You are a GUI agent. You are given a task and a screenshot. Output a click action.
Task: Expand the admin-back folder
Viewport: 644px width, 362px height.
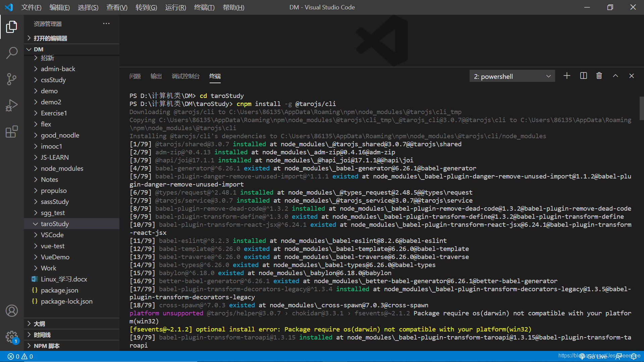tap(72, 69)
